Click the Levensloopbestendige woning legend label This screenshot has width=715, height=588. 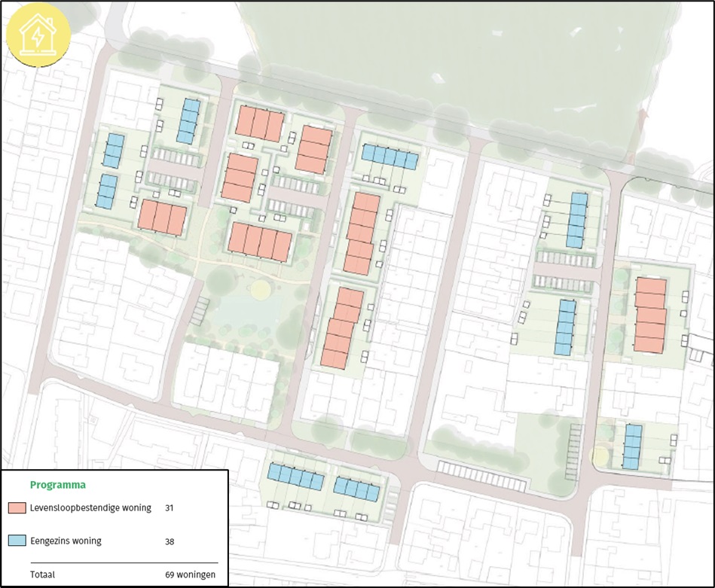coord(90,508)
